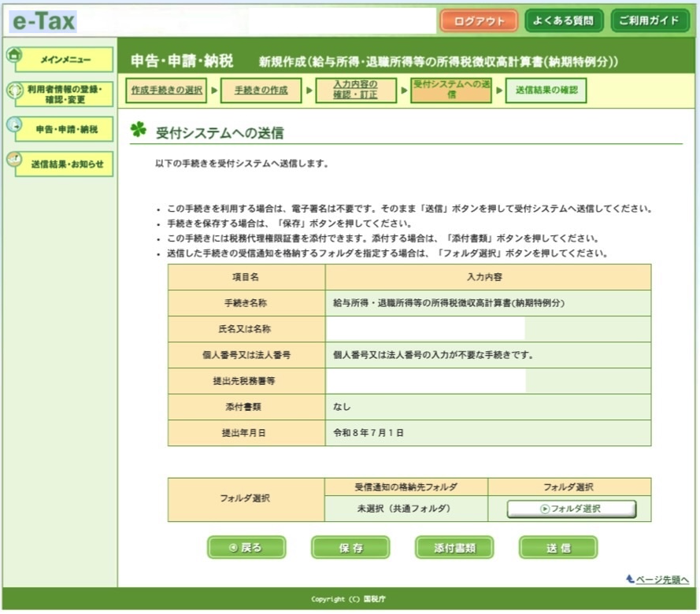Click 未選択（共通フォルダ） cell

406,509
